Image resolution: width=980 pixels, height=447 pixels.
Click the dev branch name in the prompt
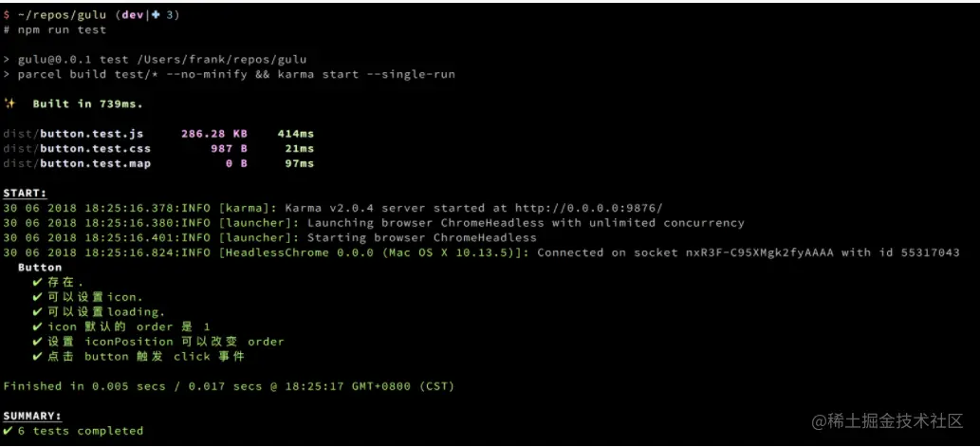point(133,15)
